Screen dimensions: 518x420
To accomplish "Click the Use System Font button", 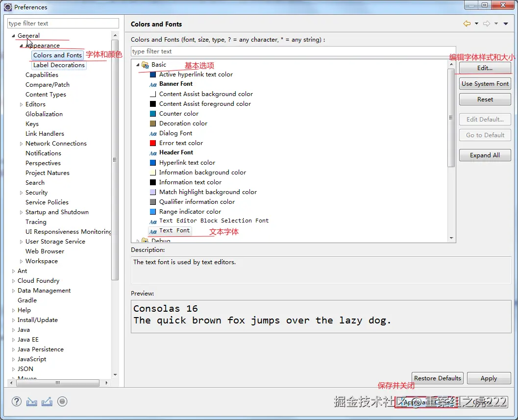I will pyautogui.click(x=485, y=84).
